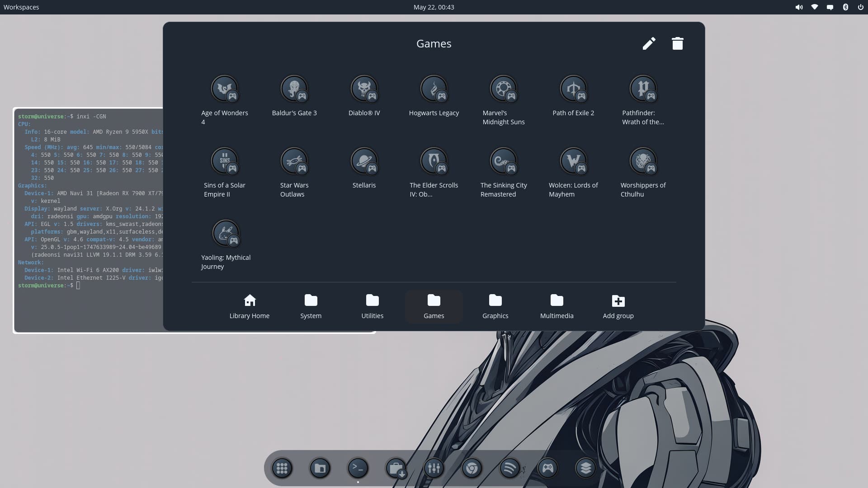Launch The Sinking City Remastered
The height and width of the screenshot is (488, 868).
(x=503, y=161)
